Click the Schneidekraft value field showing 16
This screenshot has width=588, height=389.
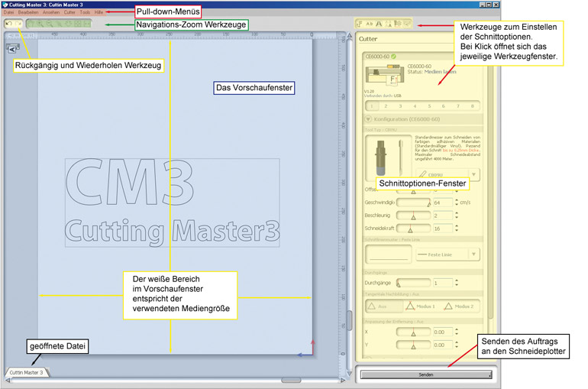point(443,228)
